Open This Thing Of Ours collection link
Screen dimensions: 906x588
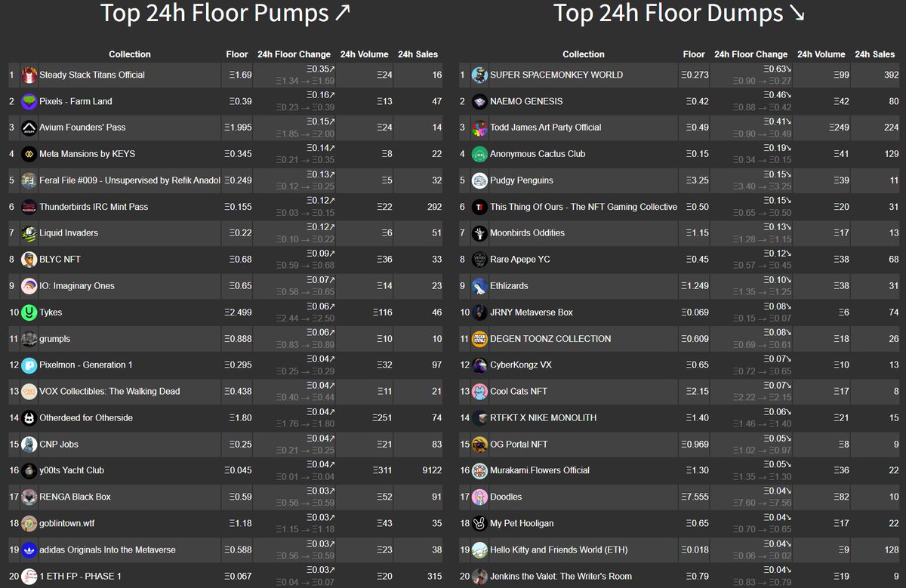coord(584,207)
